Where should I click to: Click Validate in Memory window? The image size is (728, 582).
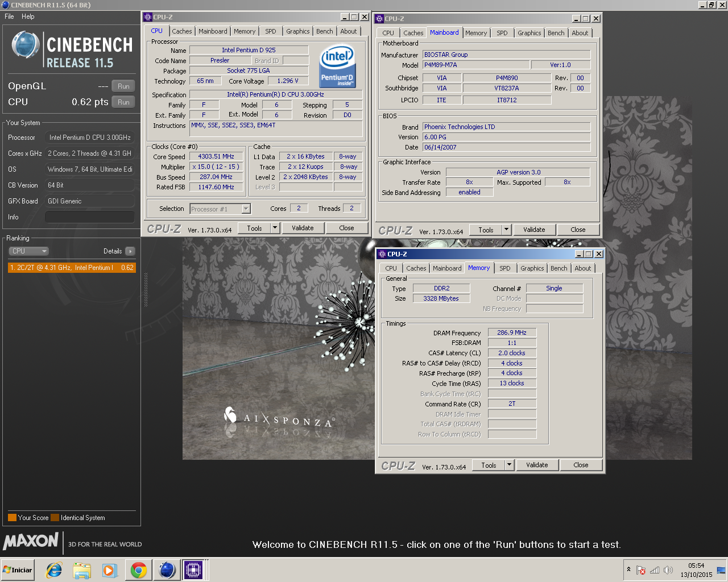(x=537, y=465)
